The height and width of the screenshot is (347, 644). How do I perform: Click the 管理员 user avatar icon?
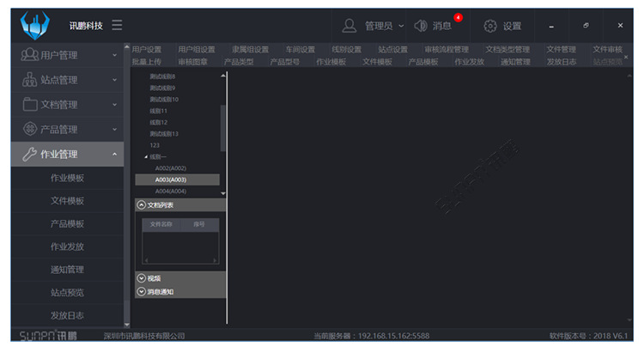pos(349,26)
